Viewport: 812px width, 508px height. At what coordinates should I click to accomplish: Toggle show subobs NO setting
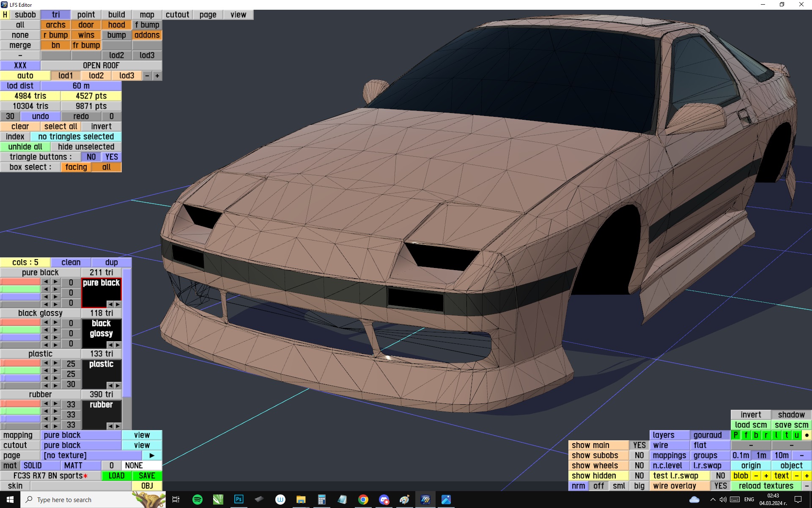(639, 455)
